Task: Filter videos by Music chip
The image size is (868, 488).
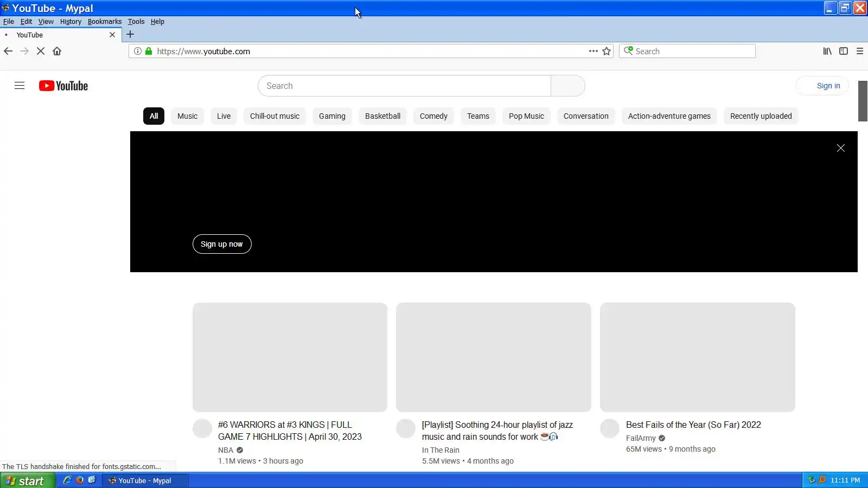Action: pyautogui.click(x=187, y=116)
